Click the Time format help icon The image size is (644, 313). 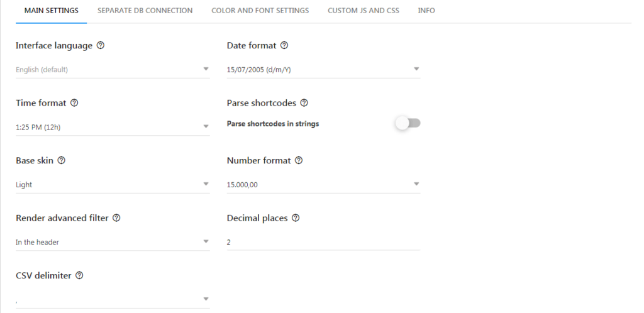(x=74, y=103)
